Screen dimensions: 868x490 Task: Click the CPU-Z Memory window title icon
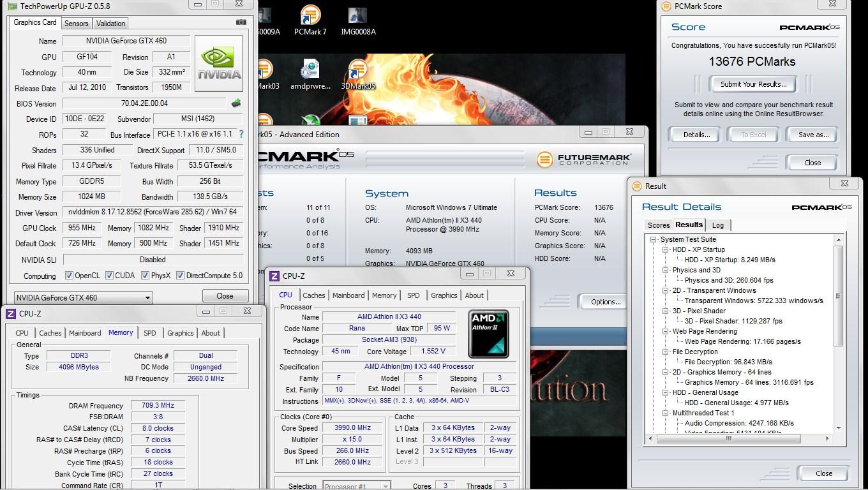[x=11, y=313]
